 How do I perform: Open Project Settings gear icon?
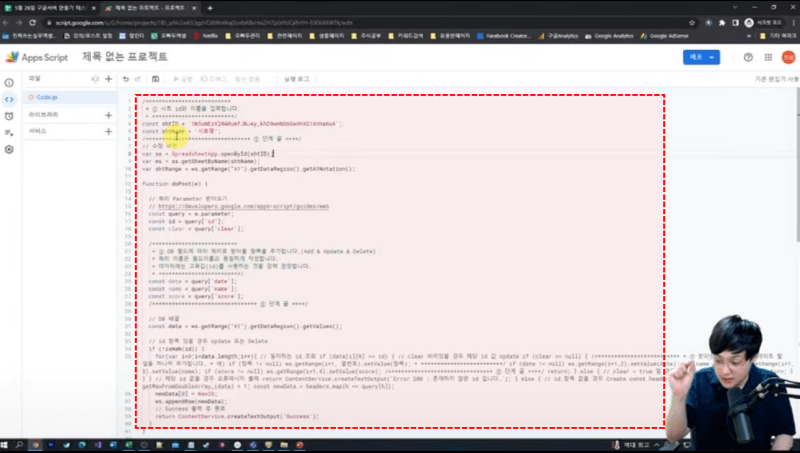tap(9, 149)
